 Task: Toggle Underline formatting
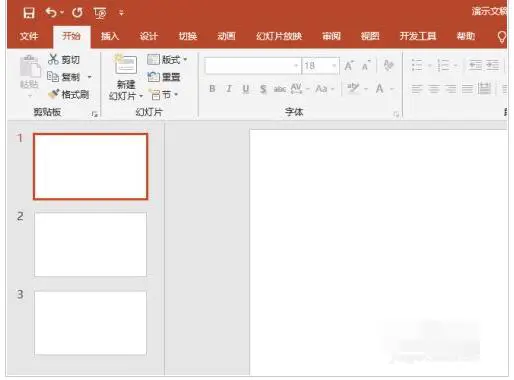(x=246, y=89)
